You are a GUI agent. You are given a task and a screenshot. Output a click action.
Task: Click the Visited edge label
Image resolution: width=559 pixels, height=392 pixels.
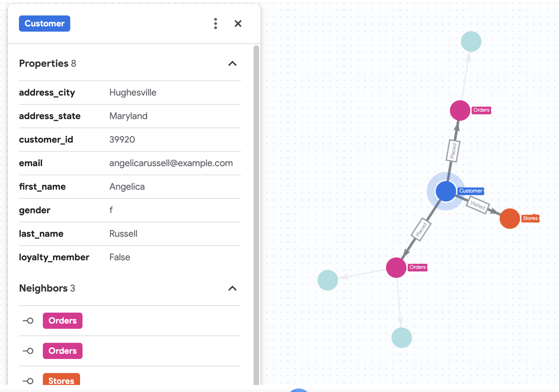(x=478, y=204)
